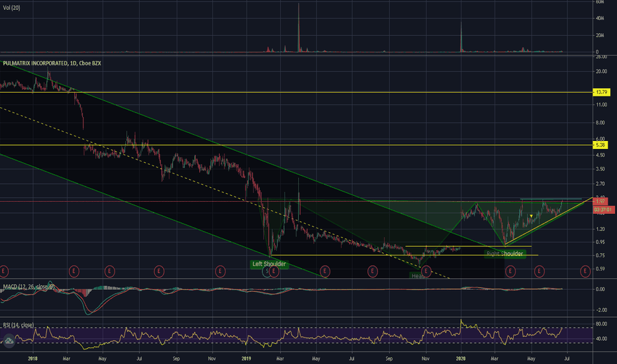Open the earnings marker below Right Shoulder label

pos(510,271)
